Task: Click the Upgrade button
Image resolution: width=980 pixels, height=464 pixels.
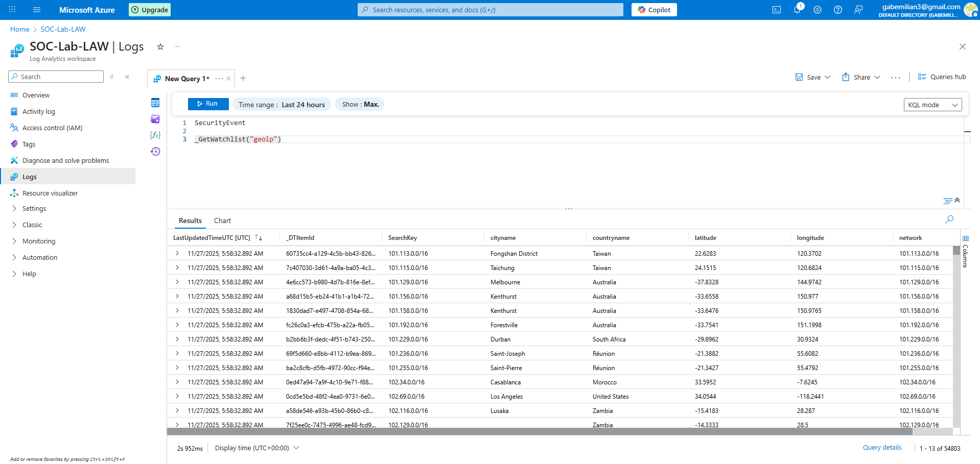Action: click(150, 10)
